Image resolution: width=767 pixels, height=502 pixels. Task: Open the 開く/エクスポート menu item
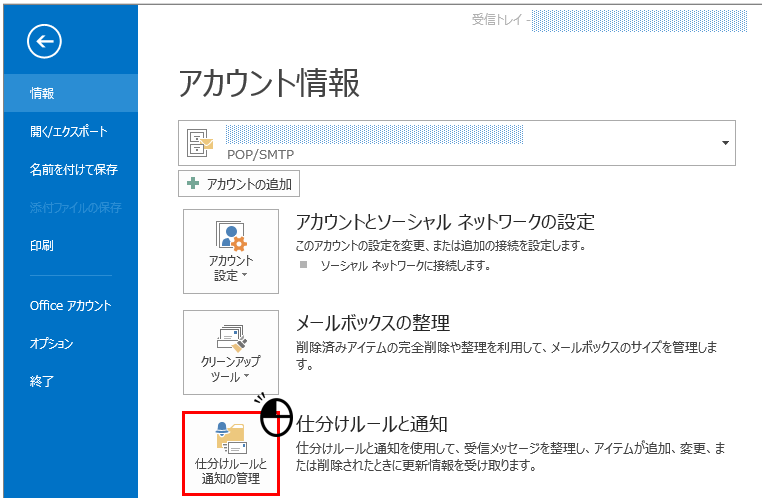point(70,131)
